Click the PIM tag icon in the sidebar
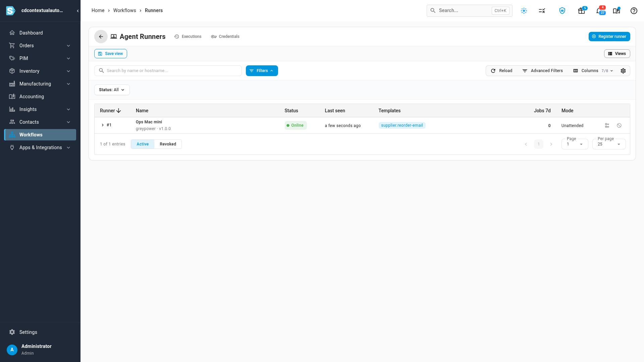Image resolution: width=644 pixels, height=362 pixels. [12, 58]
